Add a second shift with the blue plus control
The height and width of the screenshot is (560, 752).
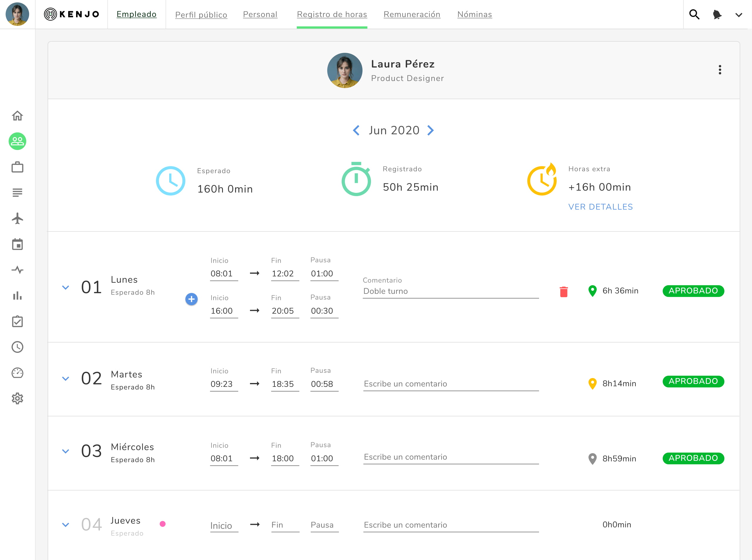pos(191,299)
